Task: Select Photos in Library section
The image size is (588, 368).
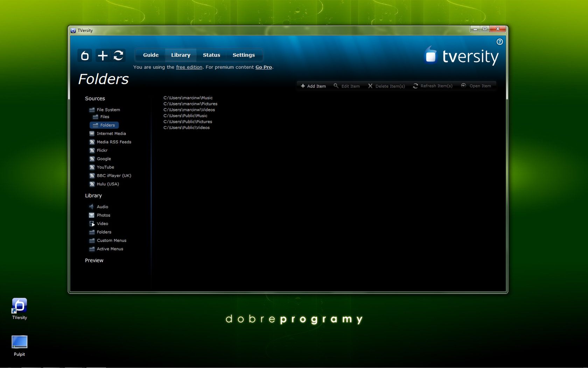Action: click(104, 215)
